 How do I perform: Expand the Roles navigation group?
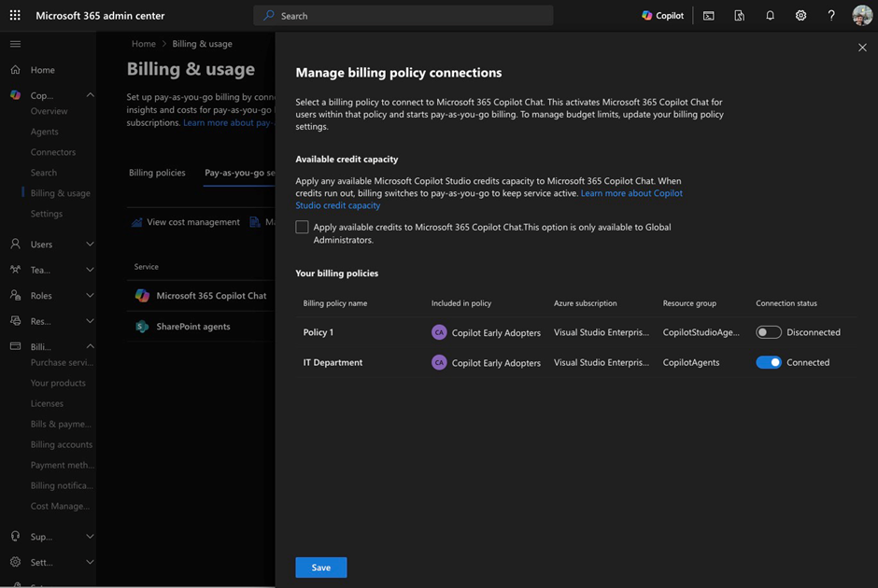point(90,296)
